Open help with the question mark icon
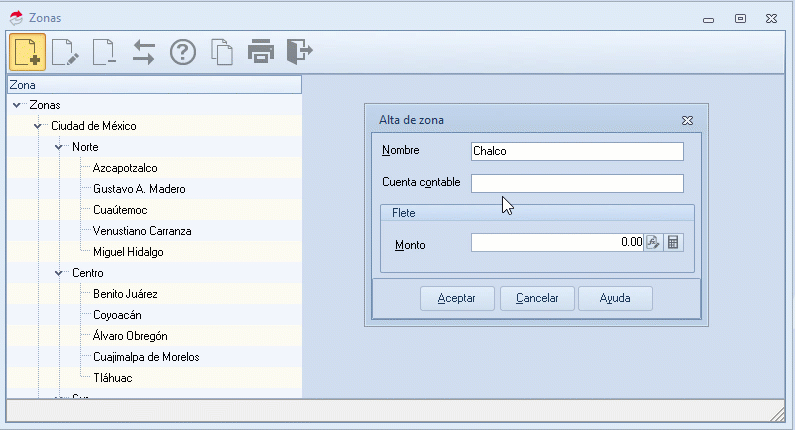The width and height of the screenshot is (796, 430). click(x=182, y=52)
